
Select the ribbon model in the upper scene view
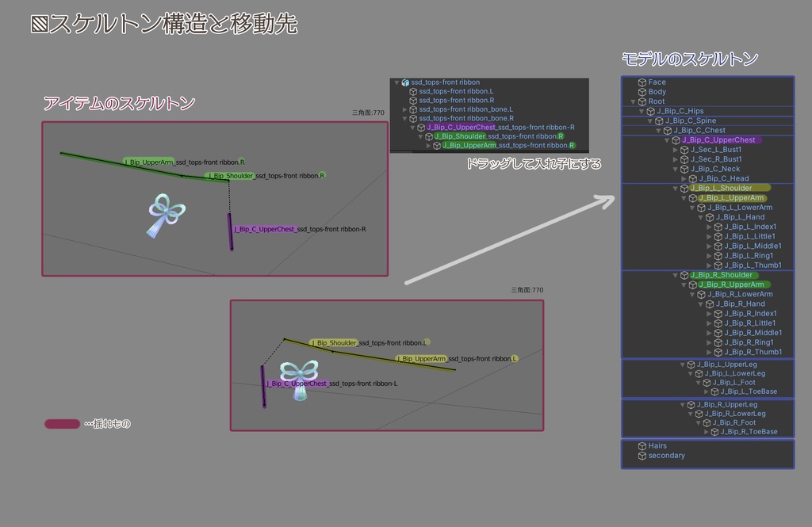[x=166, y=216]
